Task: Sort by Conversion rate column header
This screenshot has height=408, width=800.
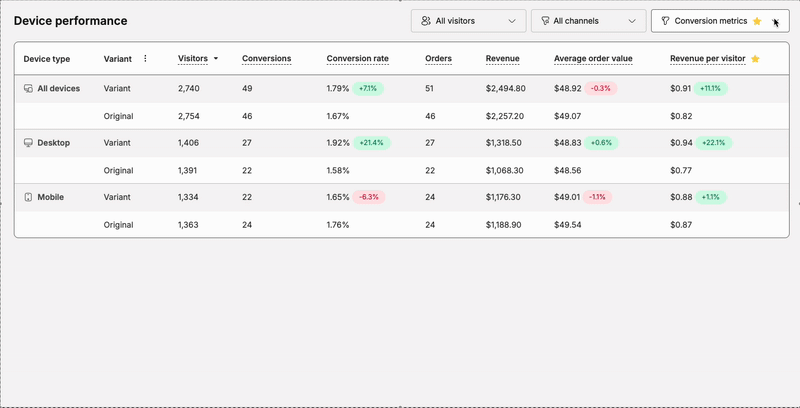Action: [357, 59]
